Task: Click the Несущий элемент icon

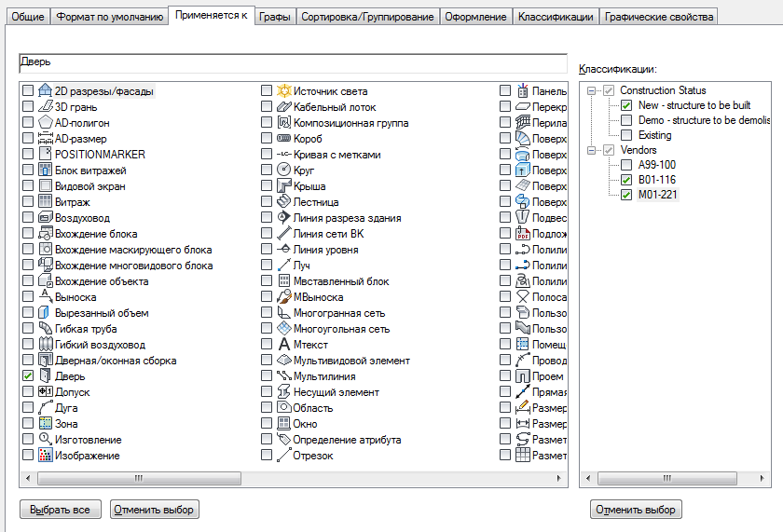Action: point(284,391)
